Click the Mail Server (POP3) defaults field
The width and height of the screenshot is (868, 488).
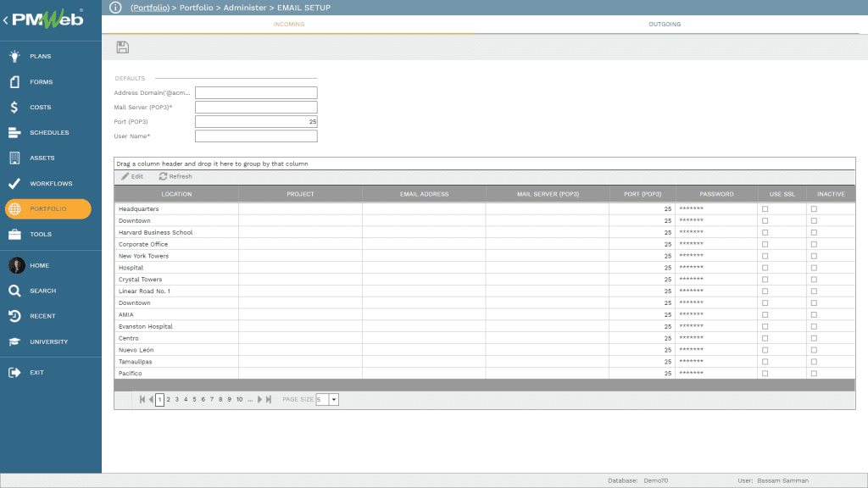pyautogui.click(x=256, y=108)
